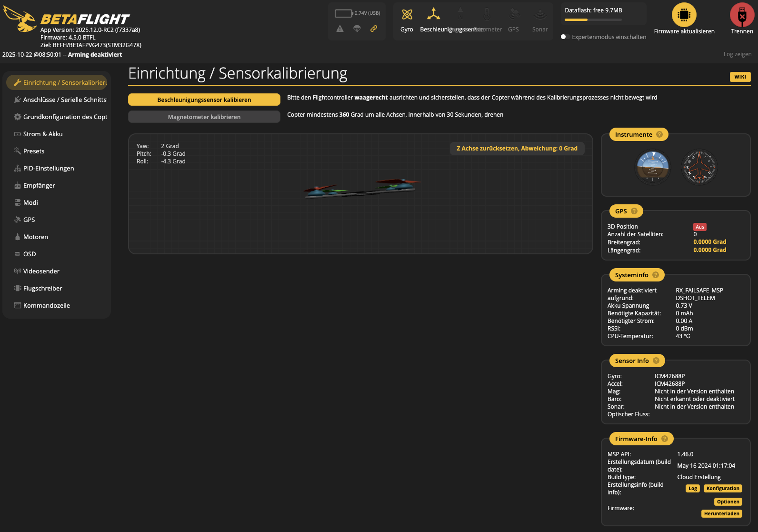Click the Gyro sensor icon
Viewport: 758px width, 532px height.
[x=407, y=15]
